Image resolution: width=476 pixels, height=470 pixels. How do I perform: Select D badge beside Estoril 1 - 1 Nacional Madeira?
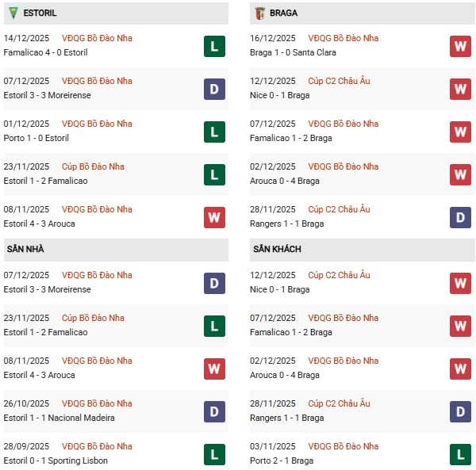click(214, 411)
